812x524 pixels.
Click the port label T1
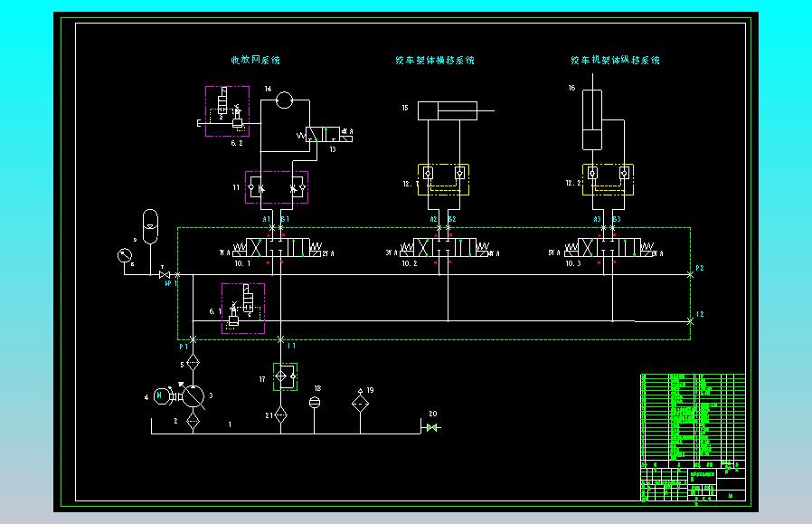pos(291,346)
